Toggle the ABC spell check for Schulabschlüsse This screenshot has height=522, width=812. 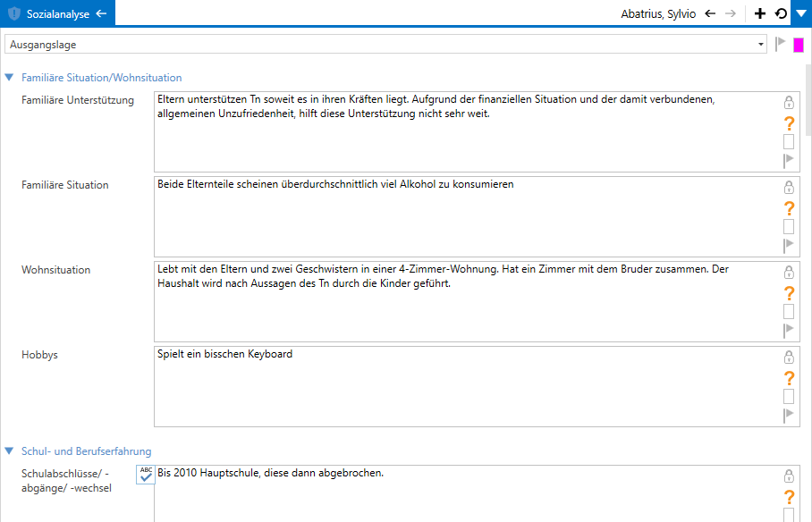pos(146,475)
